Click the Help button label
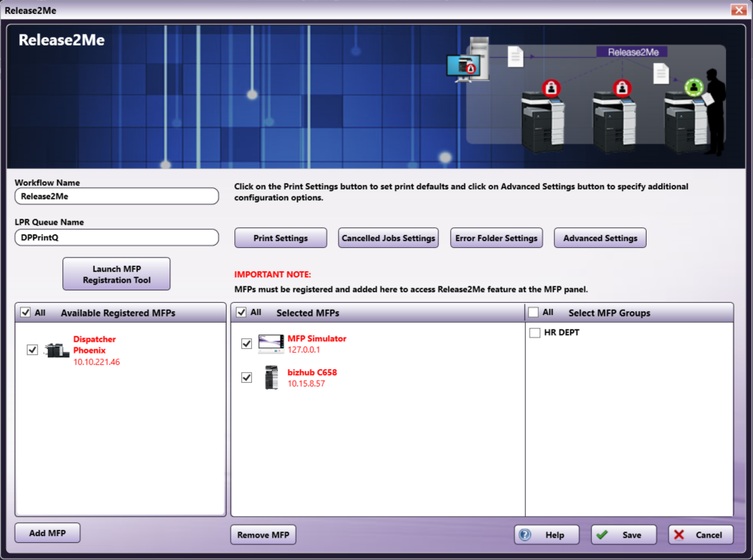 [555, 535]
